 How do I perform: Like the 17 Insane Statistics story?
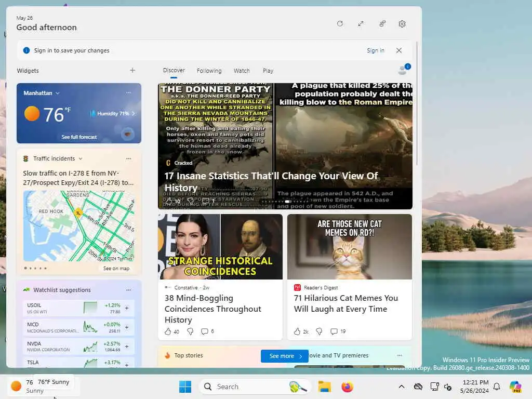coord(168,201)
